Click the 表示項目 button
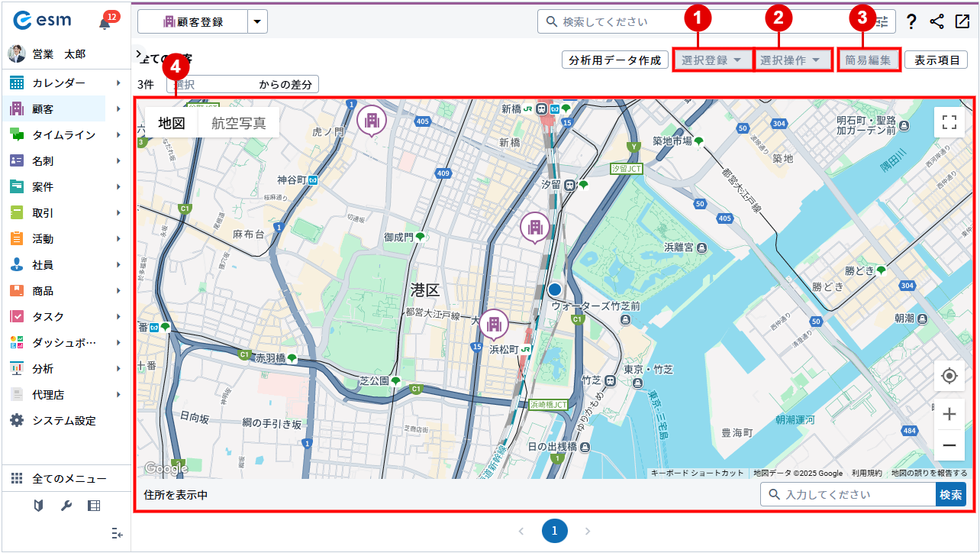The image size is (980, 553). (936, 60)
